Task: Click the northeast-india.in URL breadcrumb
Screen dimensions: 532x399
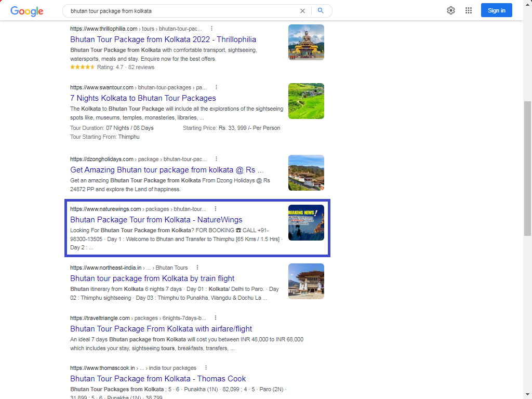Action: [x=129, y=268]
